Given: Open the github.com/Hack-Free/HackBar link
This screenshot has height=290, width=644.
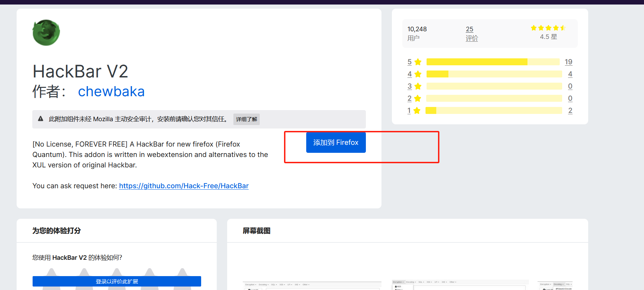Looking at the screenshot, I should pos(184,186).
